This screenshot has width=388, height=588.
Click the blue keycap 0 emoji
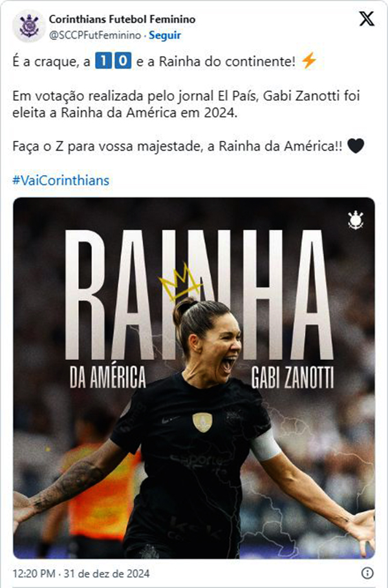tap(123, 61)
